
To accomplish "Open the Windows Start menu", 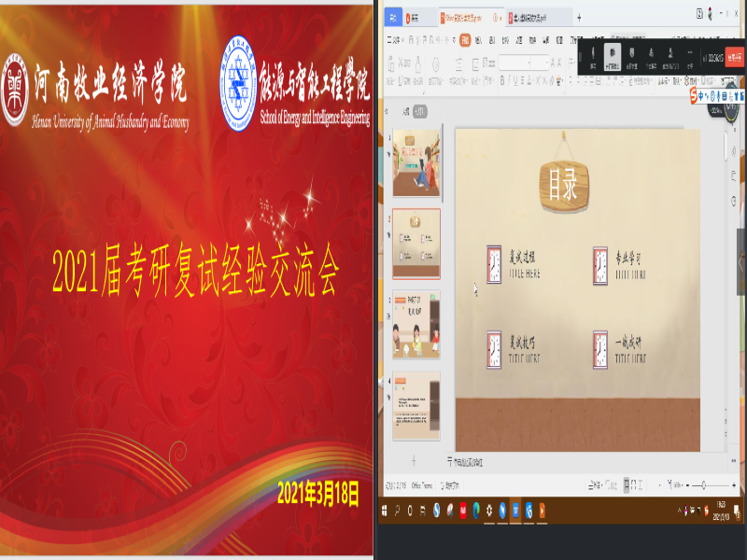I will pyautogui.click(x=384, y=510).
